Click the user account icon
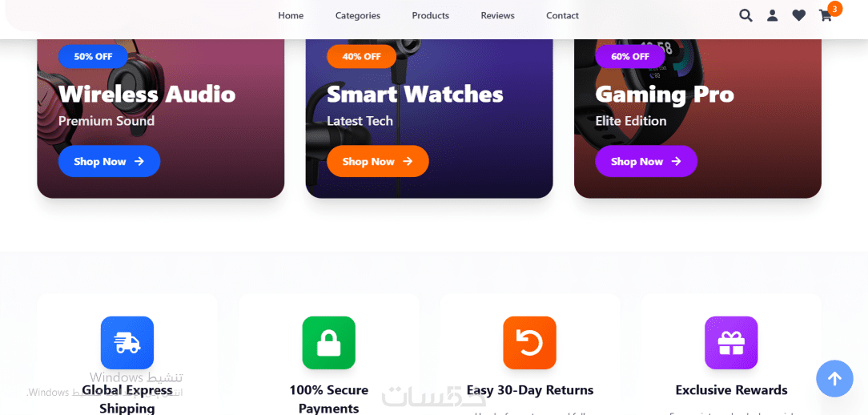The image size is (868, 415). [772, 15]
